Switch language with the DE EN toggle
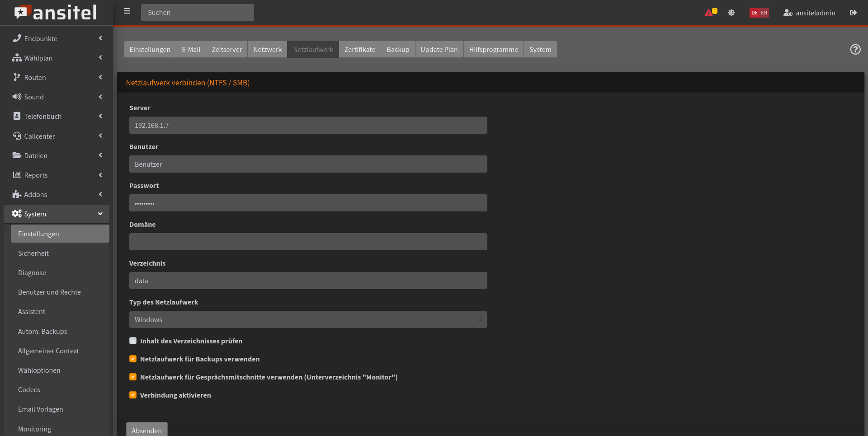The width and height of the screenshot is (868, 436). [x=759, y=13]
